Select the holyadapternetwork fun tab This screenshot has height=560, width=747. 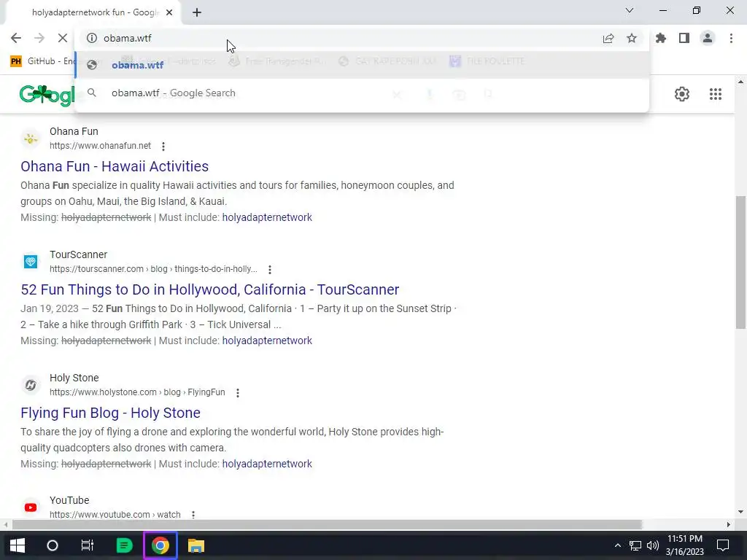[x=93, y=12]
